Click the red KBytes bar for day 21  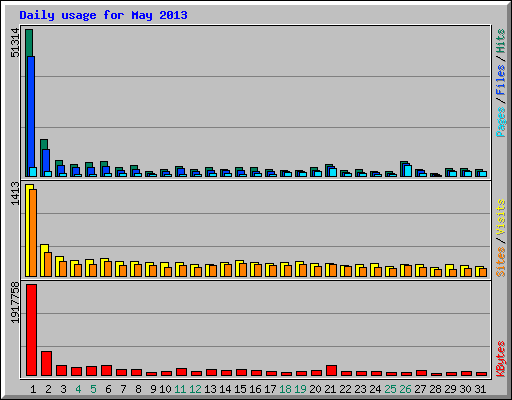click(x=331, y=370)
